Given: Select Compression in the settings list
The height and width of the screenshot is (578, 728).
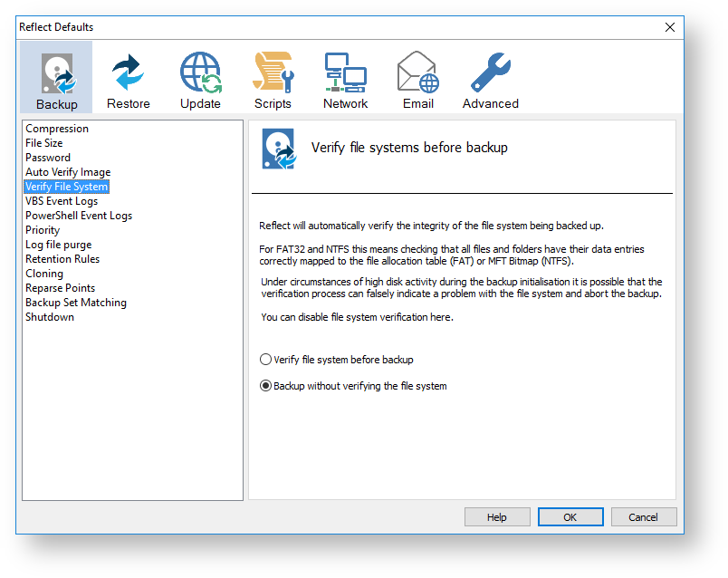Looking at the screenshot, I should click(x=57, y=129).
